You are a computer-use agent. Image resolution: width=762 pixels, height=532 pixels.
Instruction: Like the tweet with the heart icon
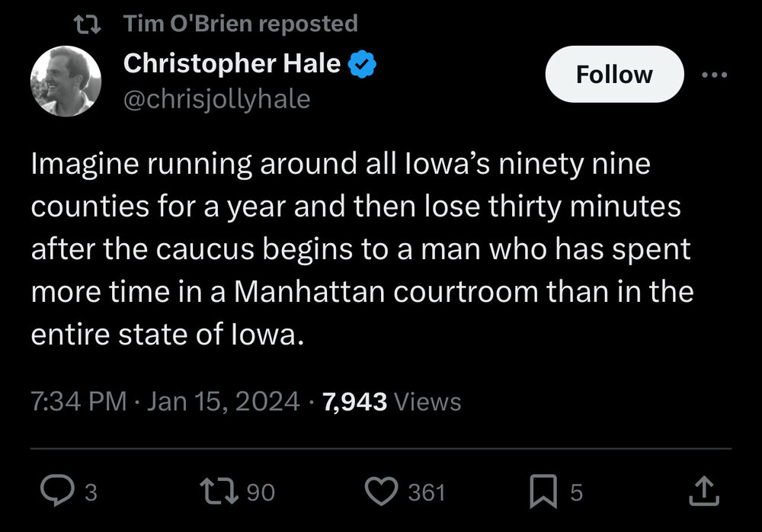(x=379, y=493)
